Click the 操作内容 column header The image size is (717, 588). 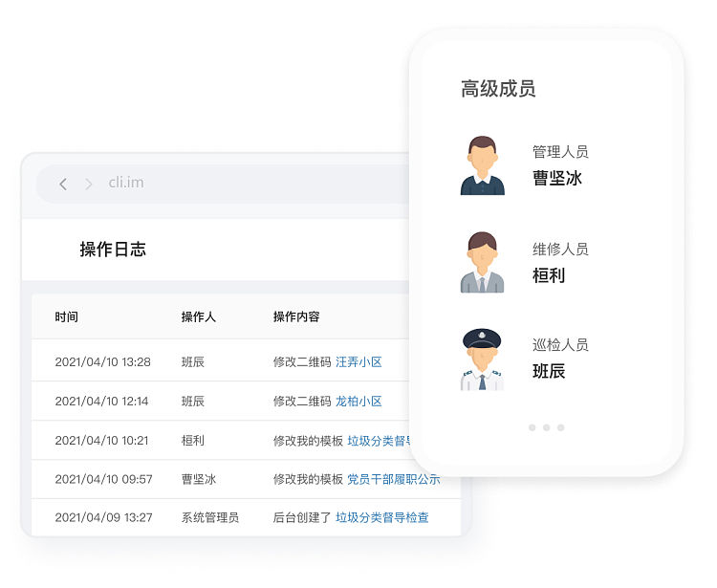[x=296, y=316]
